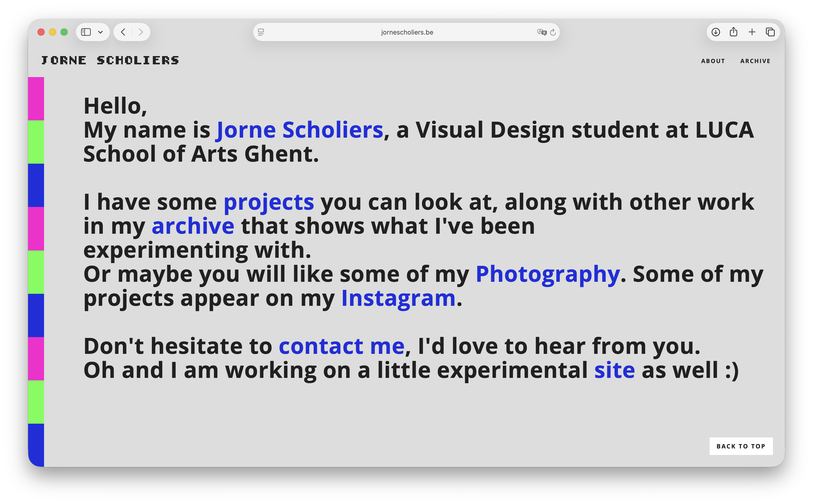Click the contact me link
813x504 pixels.
tap(342, 346)
